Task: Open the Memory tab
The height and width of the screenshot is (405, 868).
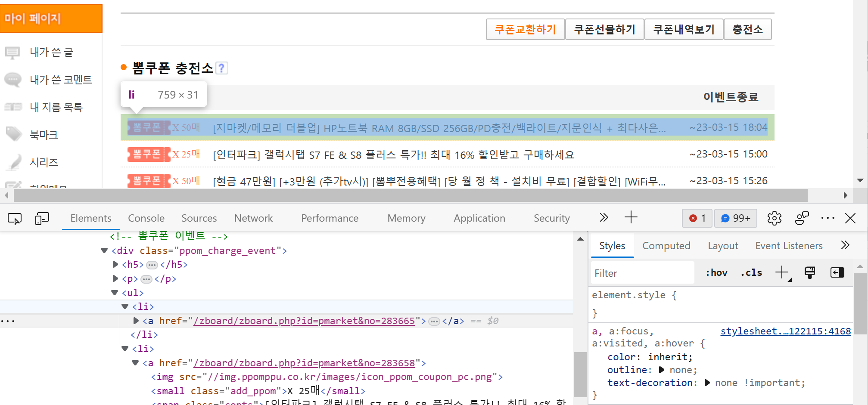Action: pyautogui.click(x=406, y=218)
